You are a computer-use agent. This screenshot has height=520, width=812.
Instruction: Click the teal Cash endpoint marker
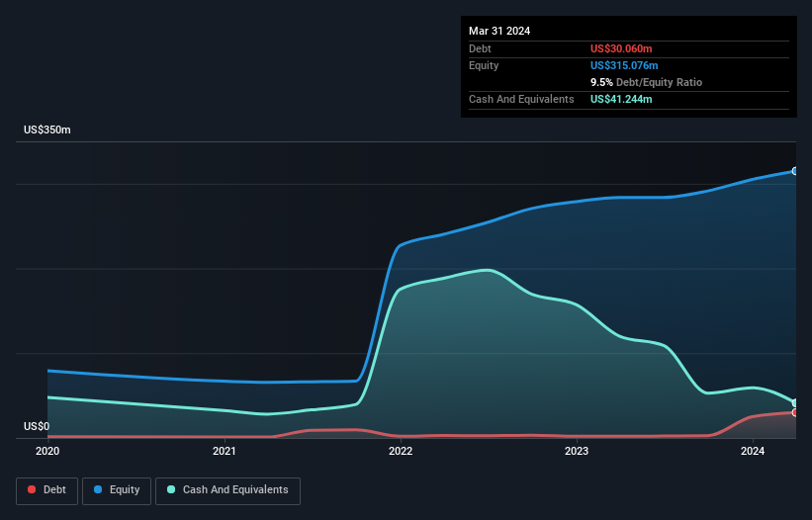[795, 403]
